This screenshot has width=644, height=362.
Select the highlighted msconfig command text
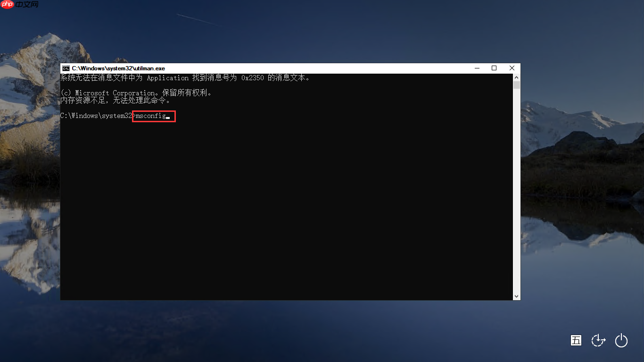[x=154, y=116]
